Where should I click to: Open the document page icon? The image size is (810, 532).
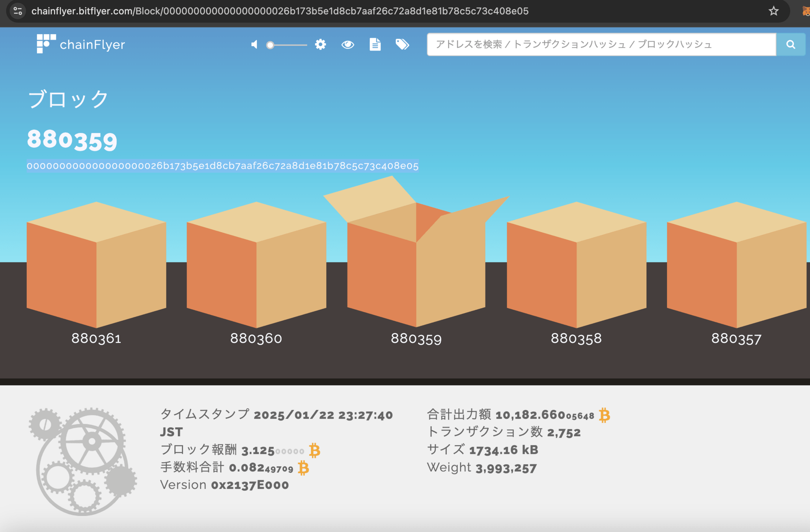coord(375,44)
